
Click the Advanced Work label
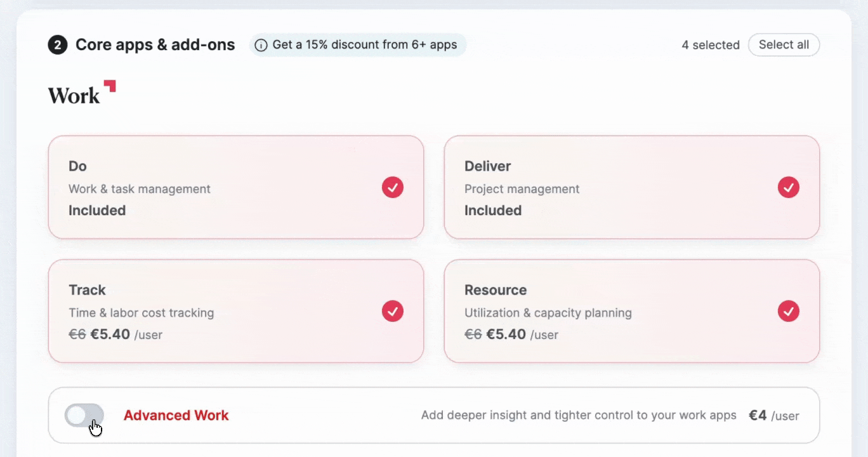[x=176, y=416]
